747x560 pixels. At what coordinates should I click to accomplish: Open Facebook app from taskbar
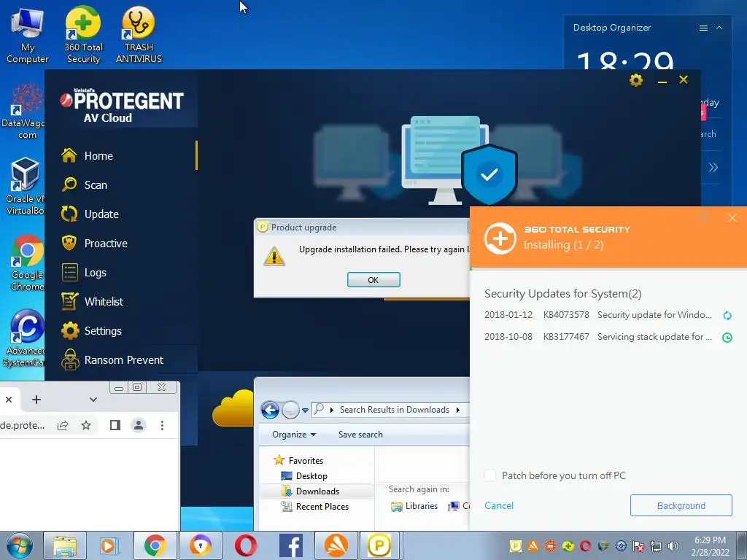[x=290, y=545]
